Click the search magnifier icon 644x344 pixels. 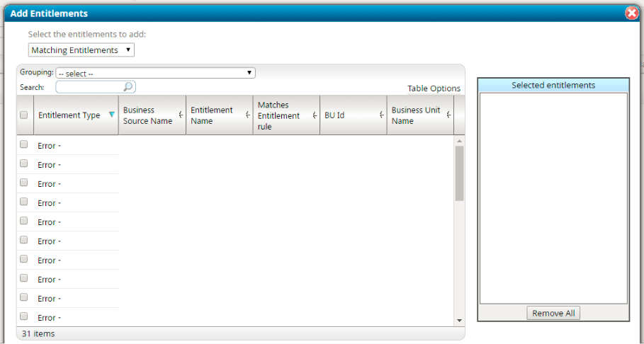(128, 87)
